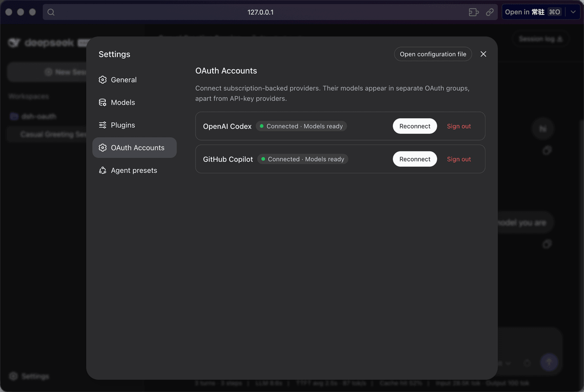Click the send arrow button in the background chat
Screen dimensions: 584x392
pos(549,363)
